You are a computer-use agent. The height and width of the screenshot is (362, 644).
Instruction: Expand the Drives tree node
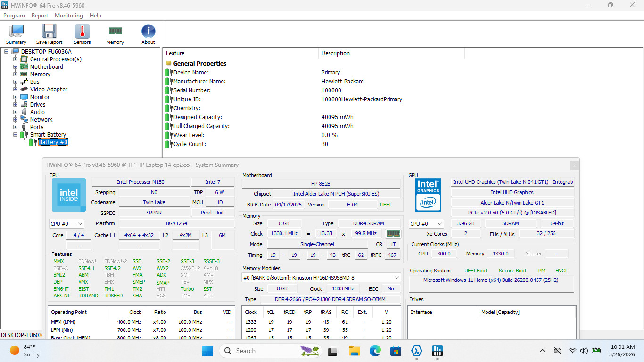16,104
